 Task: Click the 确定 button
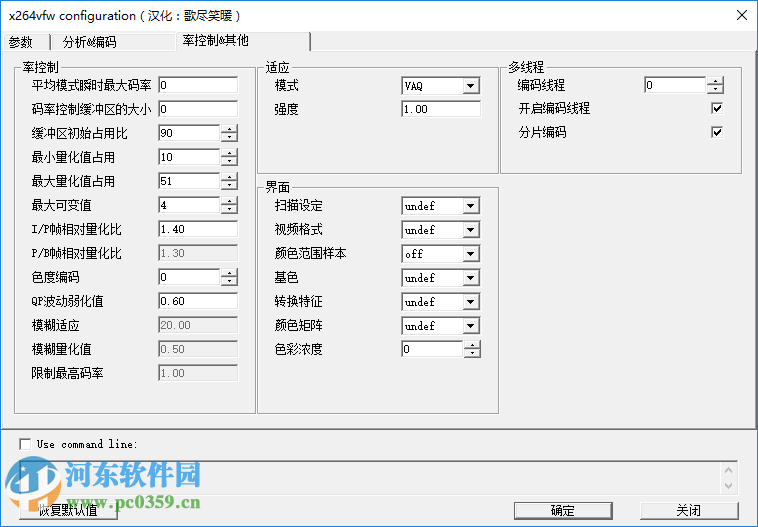(563, 511)
